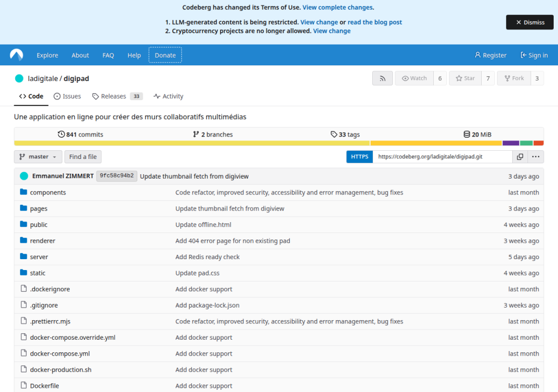View the 2 branches list
Viewport: 558px width, 392px height.
213,134
